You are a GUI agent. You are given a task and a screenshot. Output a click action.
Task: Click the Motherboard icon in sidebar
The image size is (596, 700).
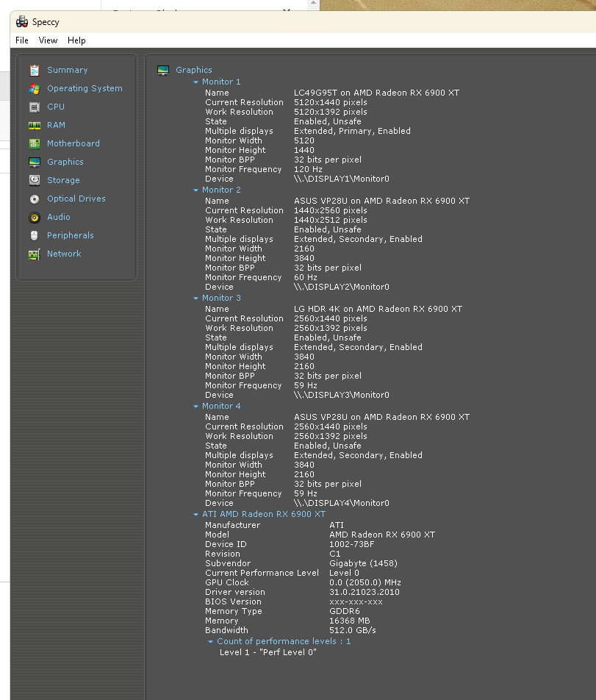coord(35,144)
